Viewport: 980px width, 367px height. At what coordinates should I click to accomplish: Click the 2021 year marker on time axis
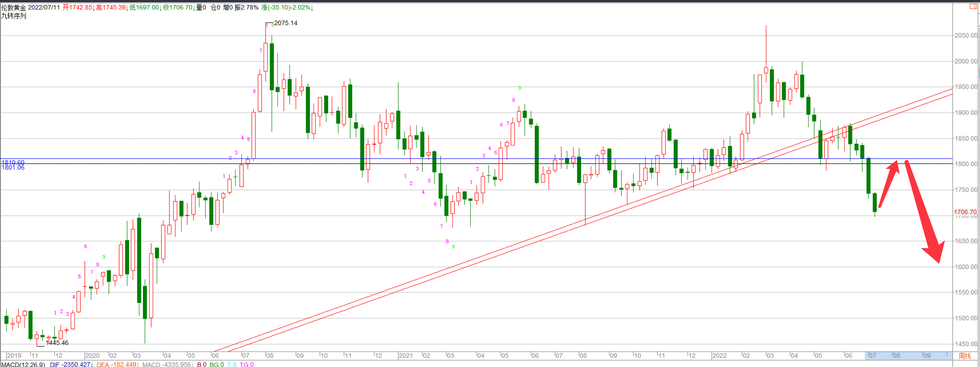coord(406,356)
